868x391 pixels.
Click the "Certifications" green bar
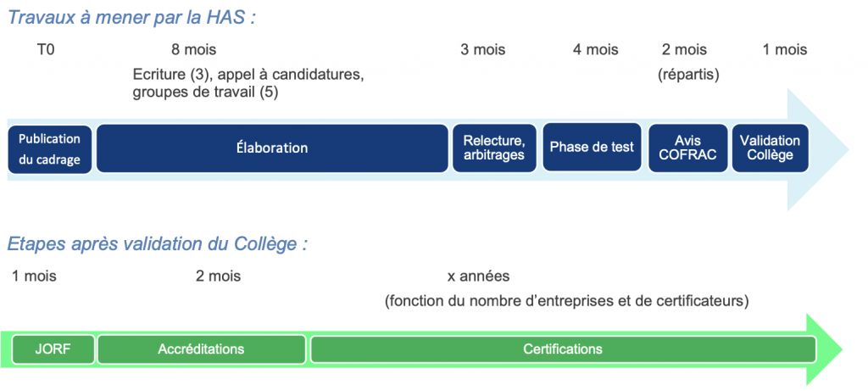tap(563, 349)
